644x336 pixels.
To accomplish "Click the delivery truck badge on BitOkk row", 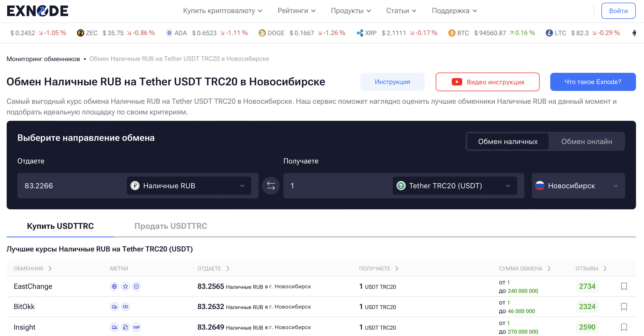I will 114,307.
